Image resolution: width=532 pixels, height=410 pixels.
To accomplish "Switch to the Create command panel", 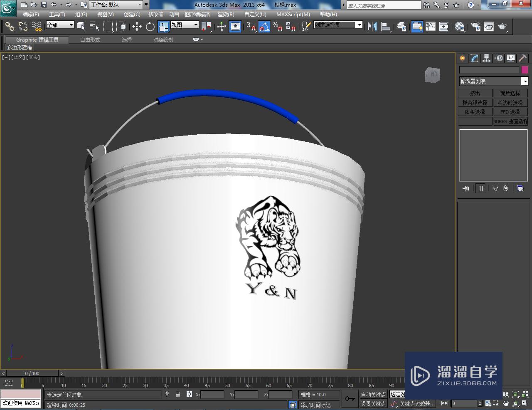I will [x=463, y=58].
